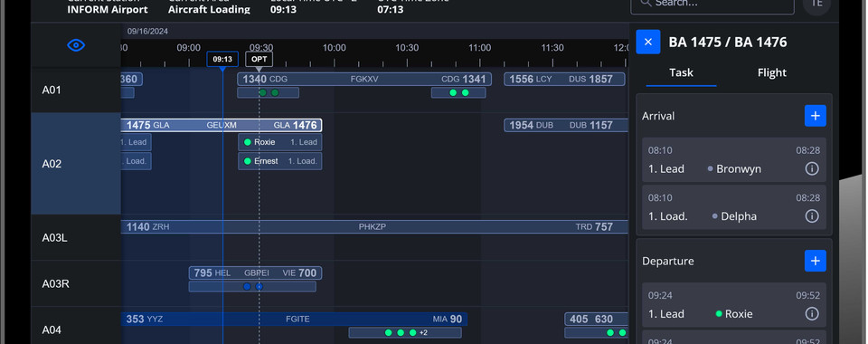Add a task in the Departure section

815,261
